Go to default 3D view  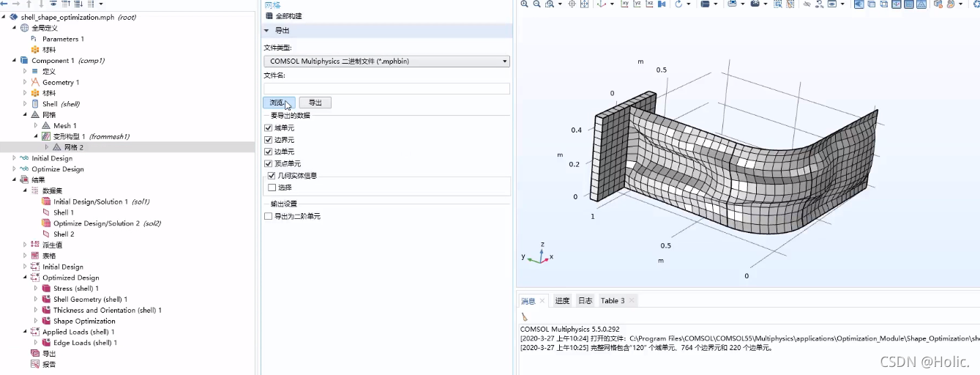coord(602,4)
